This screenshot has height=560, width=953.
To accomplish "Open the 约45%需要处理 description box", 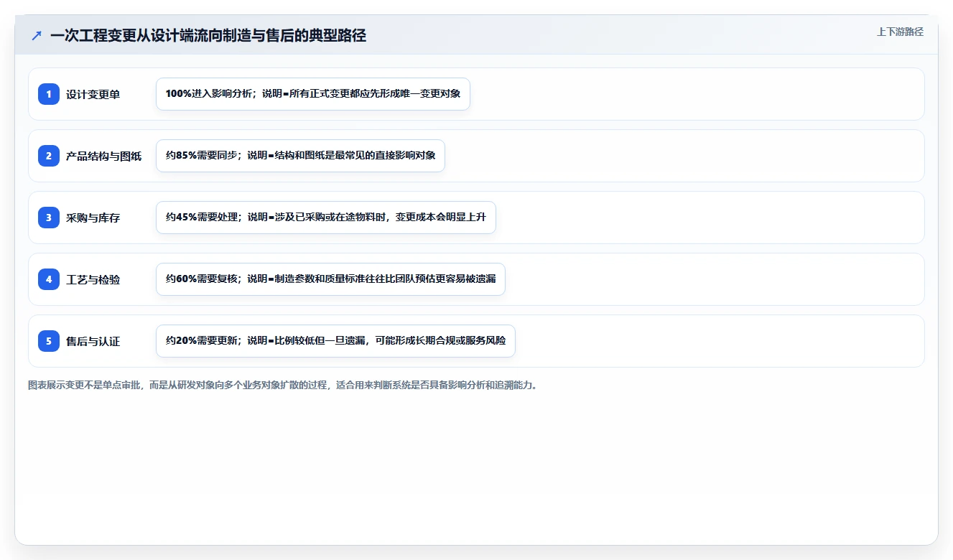I will pyautogui.click(x=326, y=218).
